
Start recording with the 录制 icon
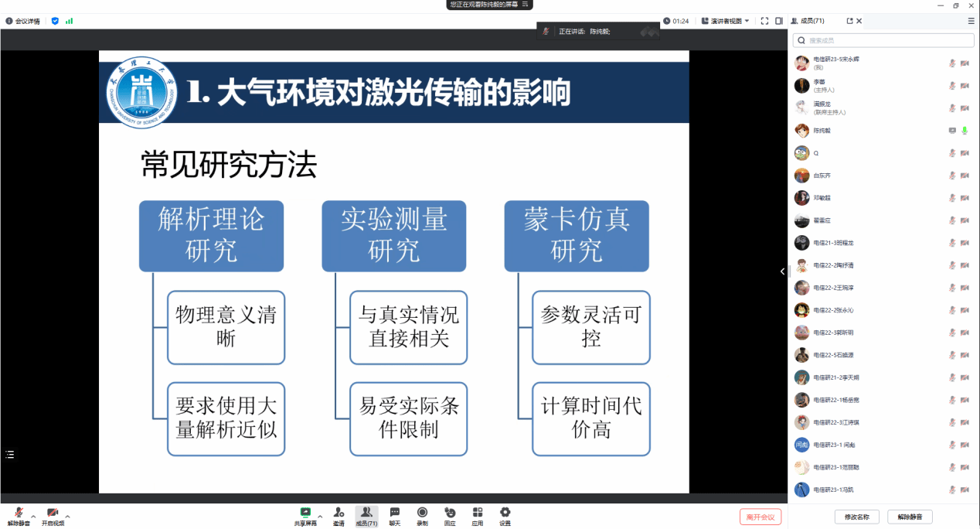click(x=422, y=515)
